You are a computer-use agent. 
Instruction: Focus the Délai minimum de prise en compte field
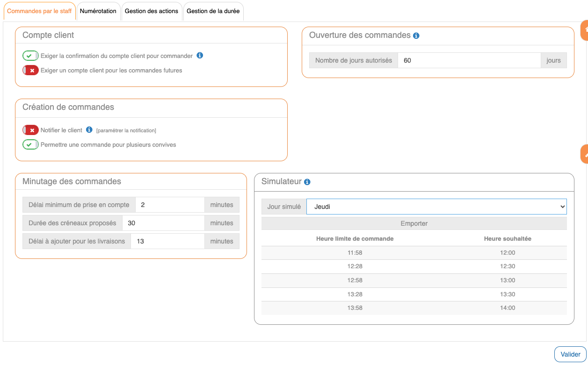pos(169,205)
